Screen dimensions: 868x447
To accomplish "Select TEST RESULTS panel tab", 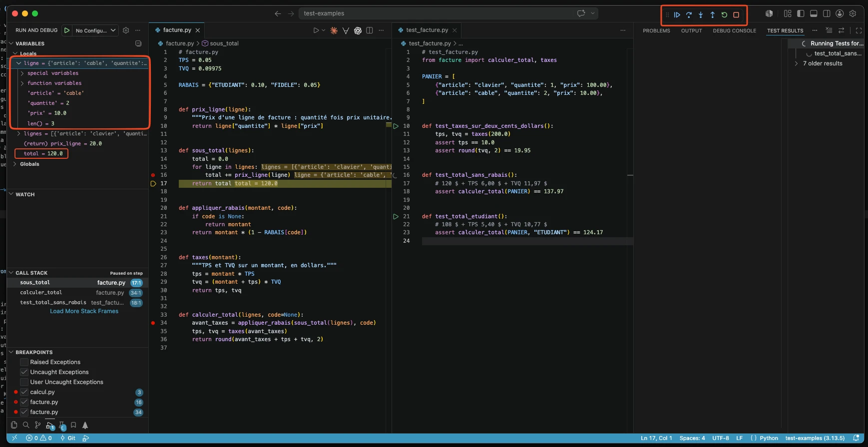I will [785, 30].
